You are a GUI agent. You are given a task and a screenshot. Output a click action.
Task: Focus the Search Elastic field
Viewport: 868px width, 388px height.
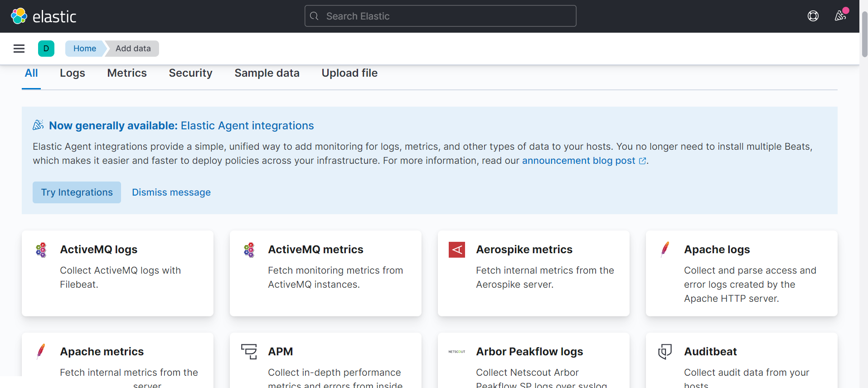click(x=441, y=16)
